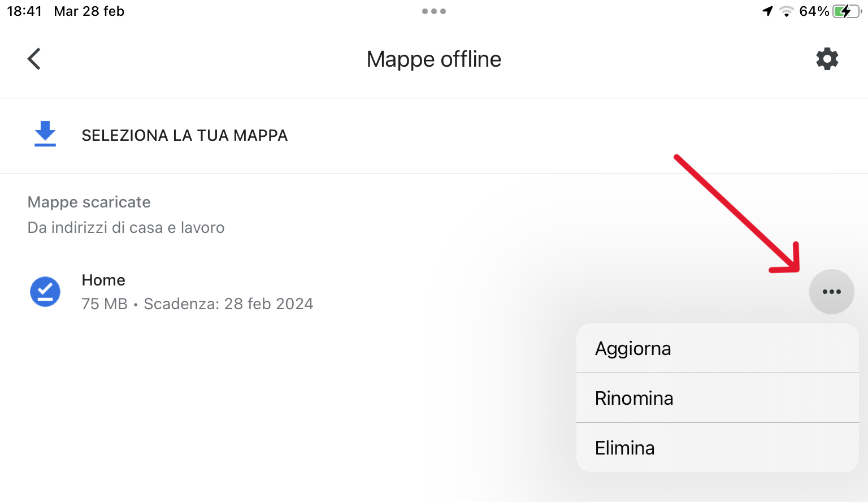Tap the Wi-Fi status icon
The width and height of the screenshot is (868, 502).
[x=786, y=11]
